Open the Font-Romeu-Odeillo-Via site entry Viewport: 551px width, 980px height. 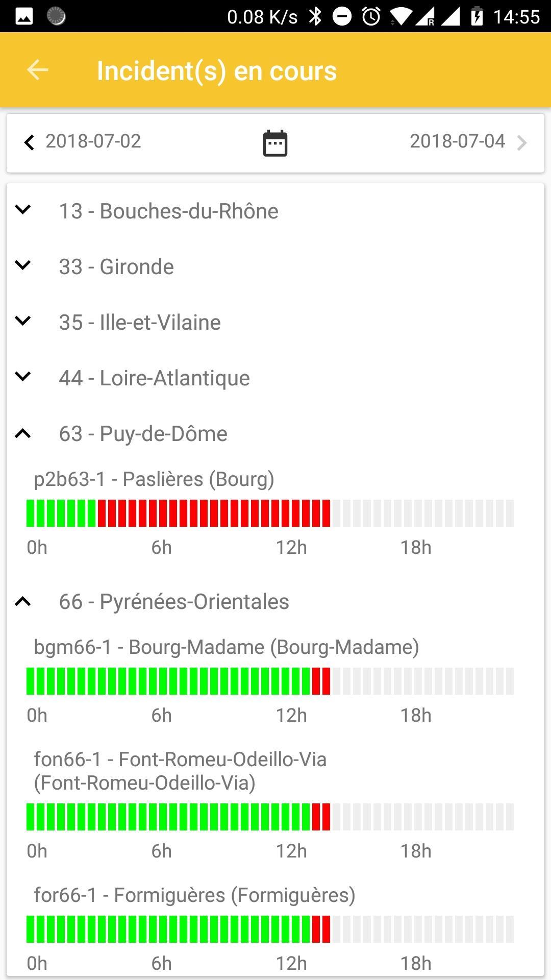pyautogui.click(x=180, y=771)
